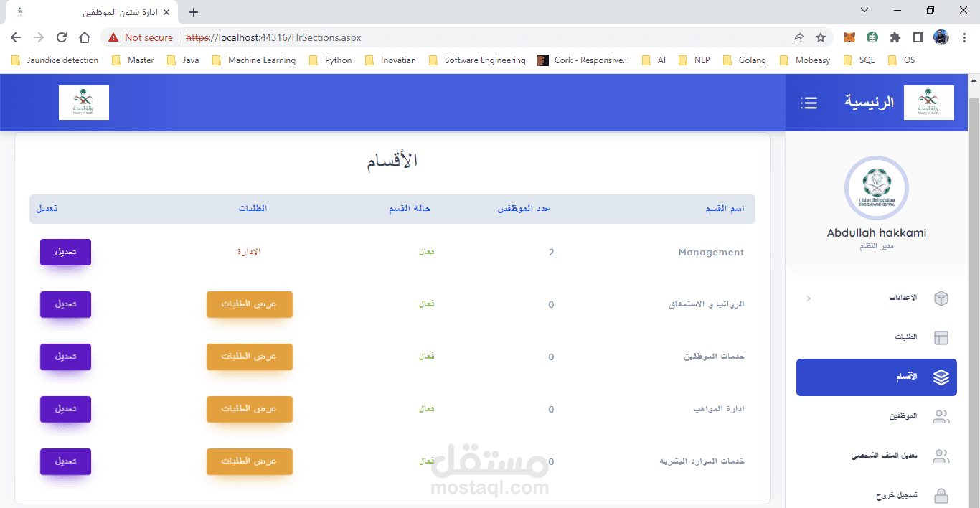The width and height of the screenshot is (980, 508).
Task: Open عرض الطلبات for الرواتب و الاستحقاق
Action: tap(249, 304)
